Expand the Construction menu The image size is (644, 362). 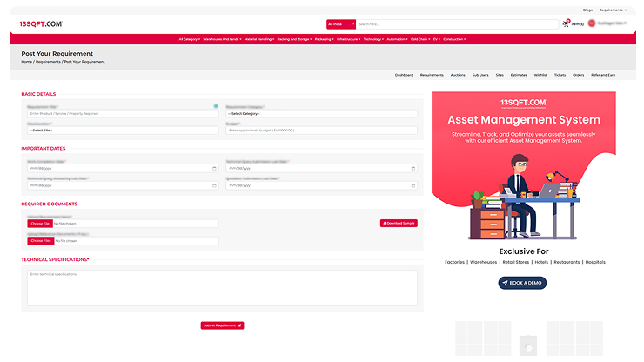click(x=454, y=39)
